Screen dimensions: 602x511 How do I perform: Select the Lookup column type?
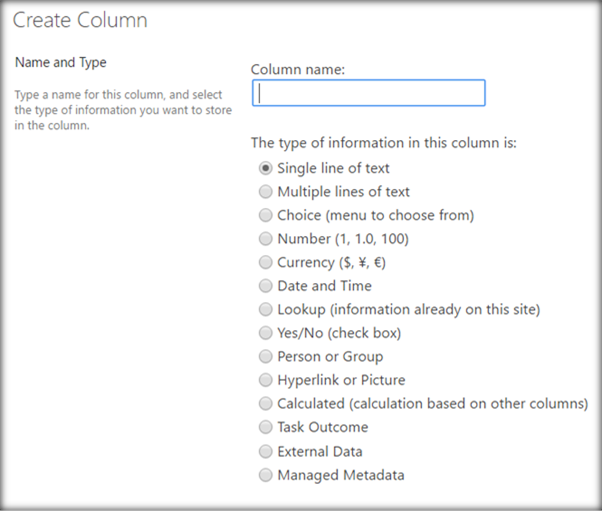265,310
